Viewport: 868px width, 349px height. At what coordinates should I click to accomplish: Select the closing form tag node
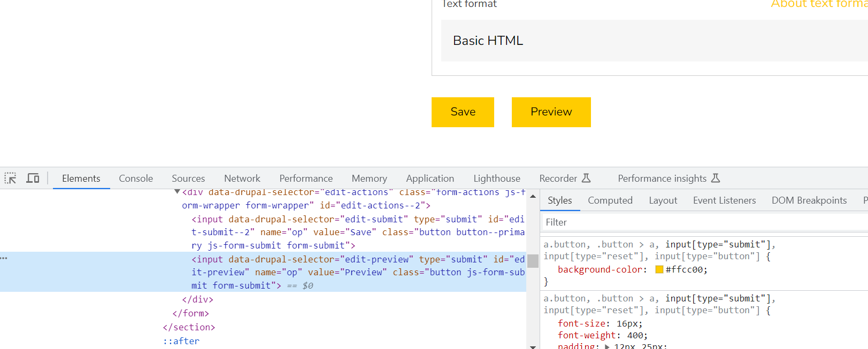click(191, 313)
